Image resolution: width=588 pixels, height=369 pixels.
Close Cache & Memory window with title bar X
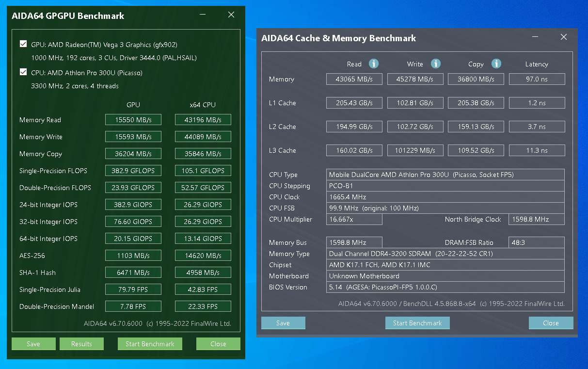564,37
